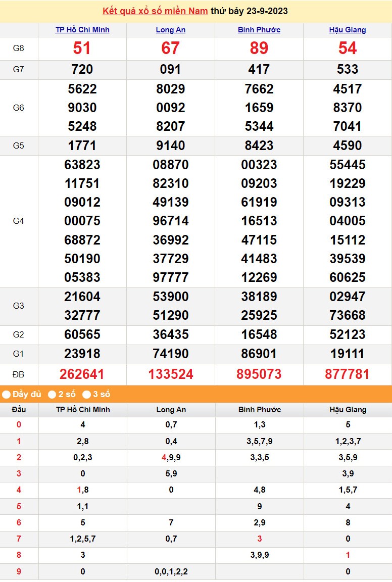Click the G4 row label
The image size is (392, 582).
click(x=19, y=221)
